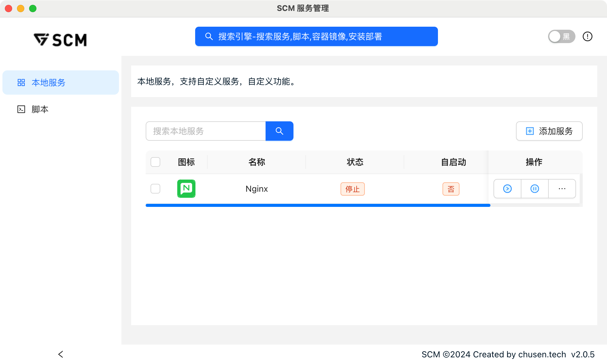The height and width of the screenshot is (364, 607).
Task: Click the blue local service search button
Action: pos(279,131)
